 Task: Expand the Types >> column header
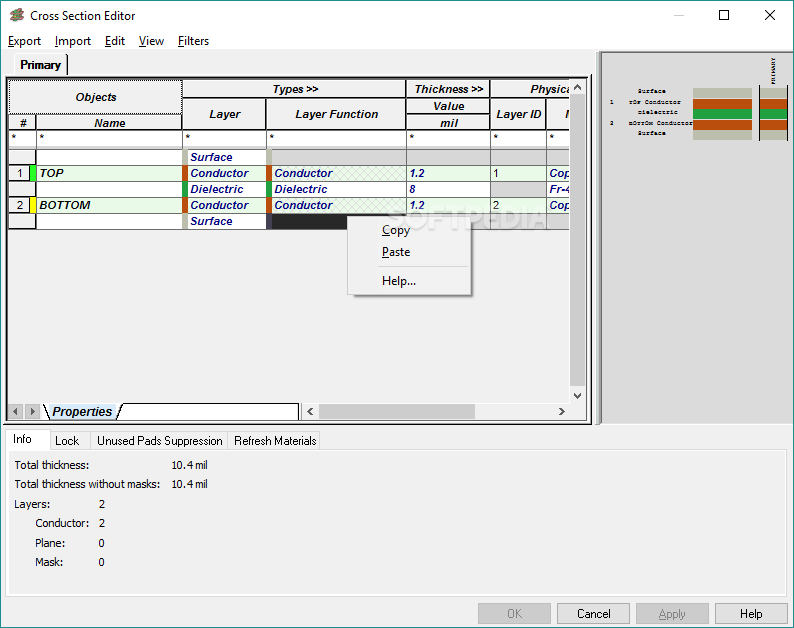(295, 89)
